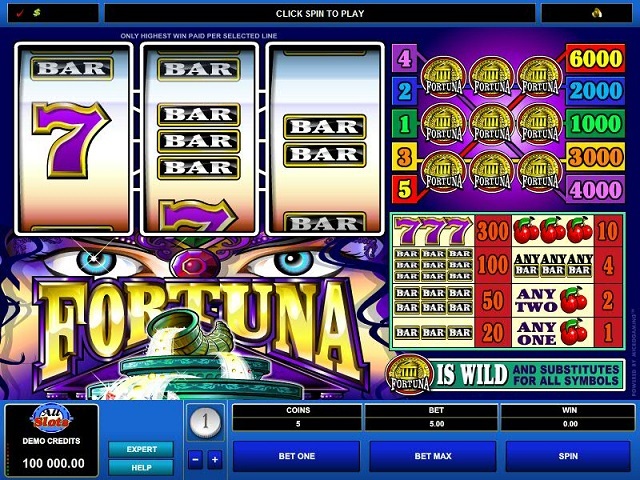Screen dimensions: 640x480
Task: Click the red checkmark icon at top left
Action: (20, 13)
